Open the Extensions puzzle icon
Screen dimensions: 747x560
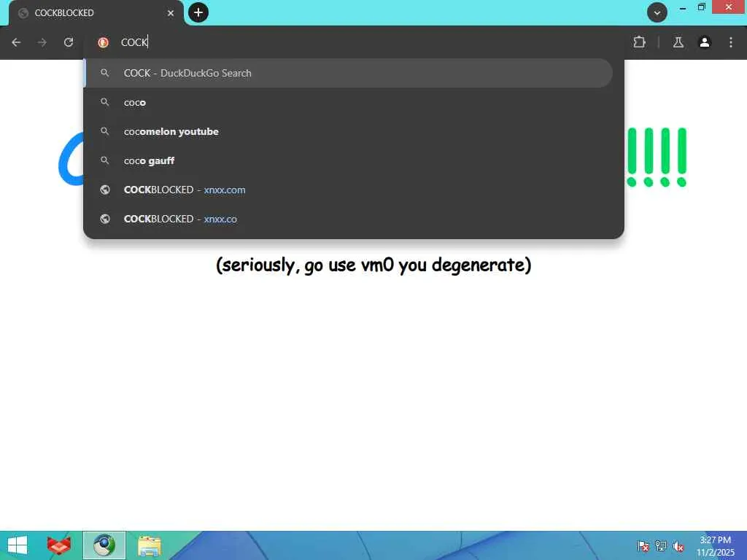click(x=639, y=42)
